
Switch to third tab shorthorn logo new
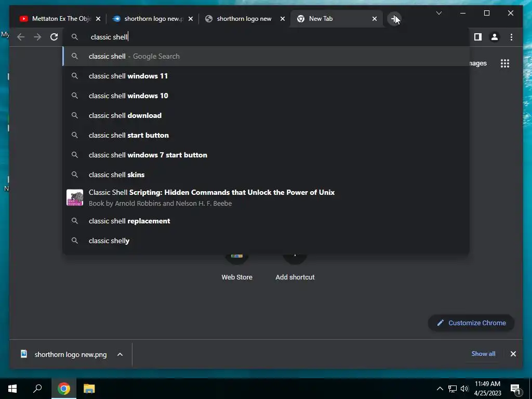point(245,19)
